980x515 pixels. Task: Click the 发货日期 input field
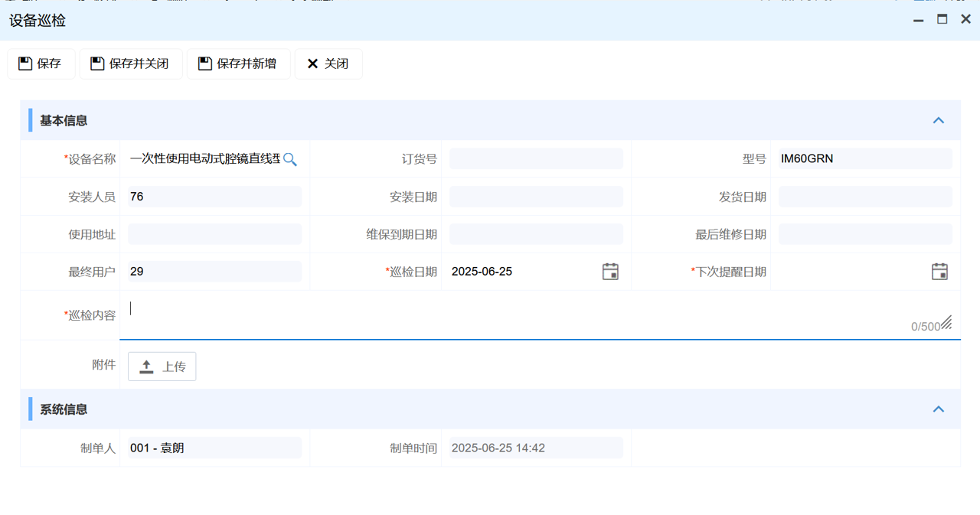point(865,197)
